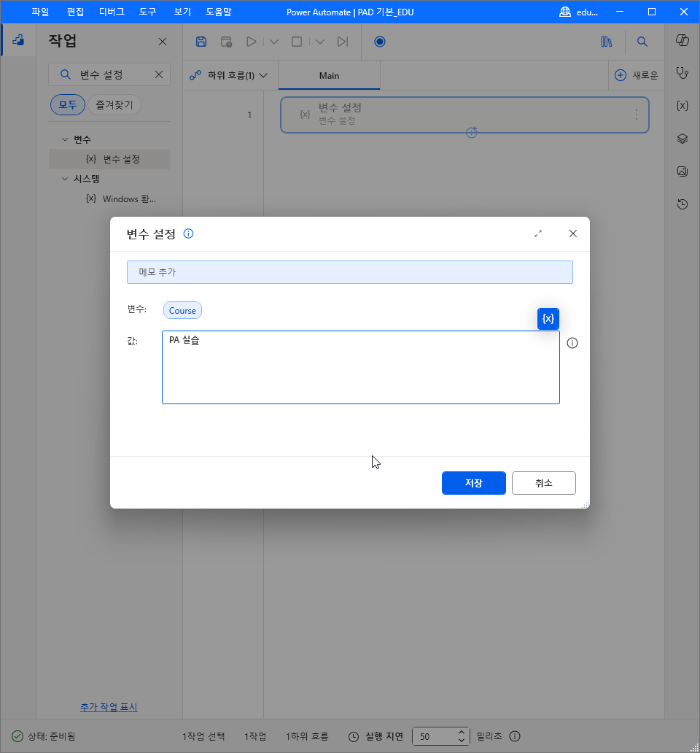Open the 디버그 menu

tap(112, 12)
